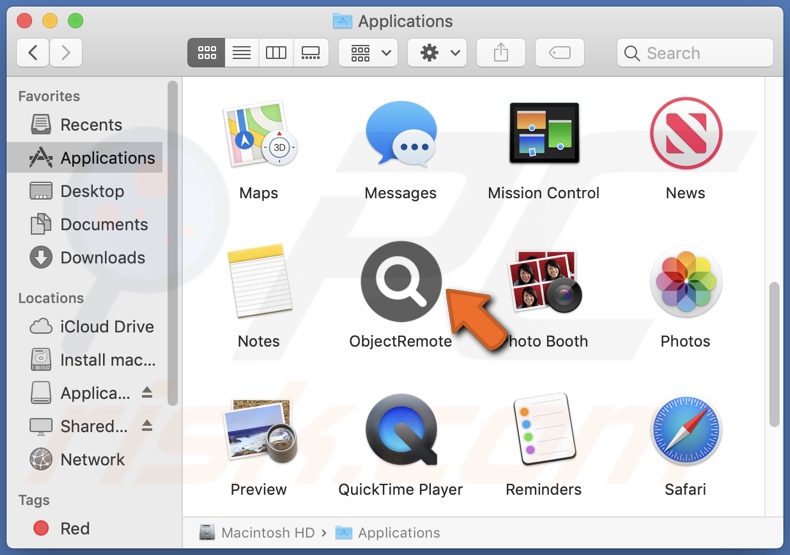Screen dimensions: 790x555
Task: Select Applications in the sidebar favorites
Action: tap(86, 158)
